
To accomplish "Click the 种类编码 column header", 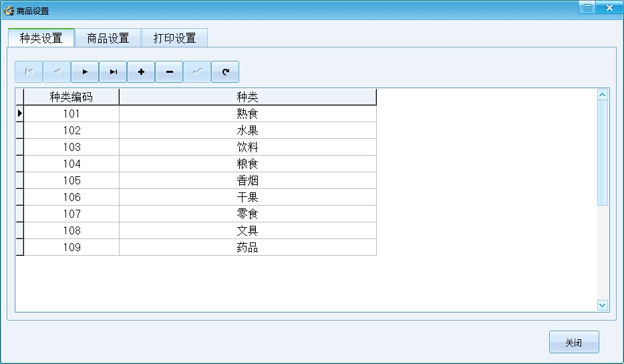I will (71, 97).
